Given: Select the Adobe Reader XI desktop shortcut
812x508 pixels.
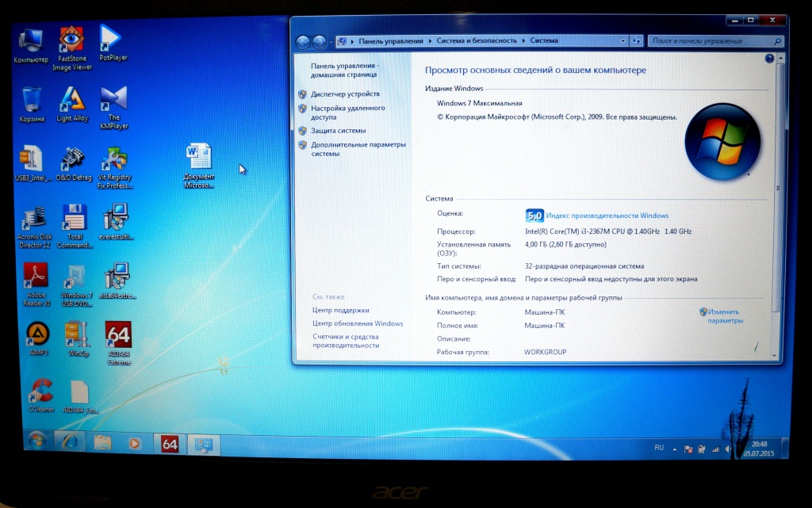Looking at the screenshot, I should pos(36,285).
